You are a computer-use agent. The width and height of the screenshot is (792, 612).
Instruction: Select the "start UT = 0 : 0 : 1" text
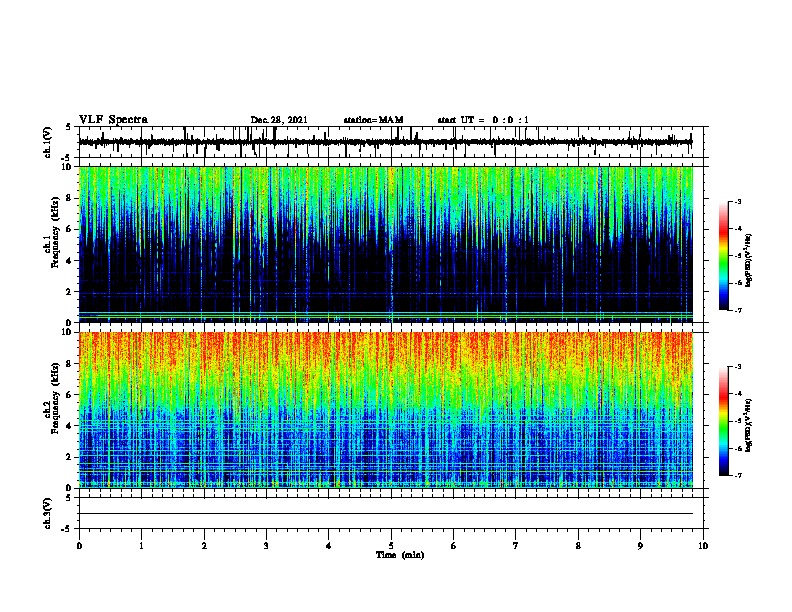point(483,120)
